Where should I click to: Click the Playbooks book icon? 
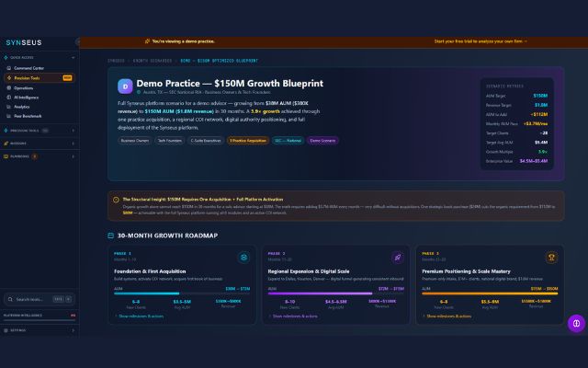[6, 156]
